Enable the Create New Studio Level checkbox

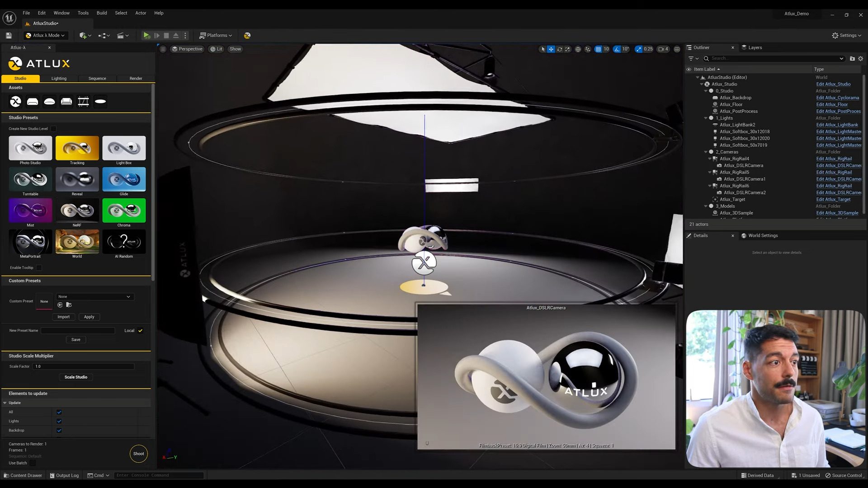pos(53,129)
